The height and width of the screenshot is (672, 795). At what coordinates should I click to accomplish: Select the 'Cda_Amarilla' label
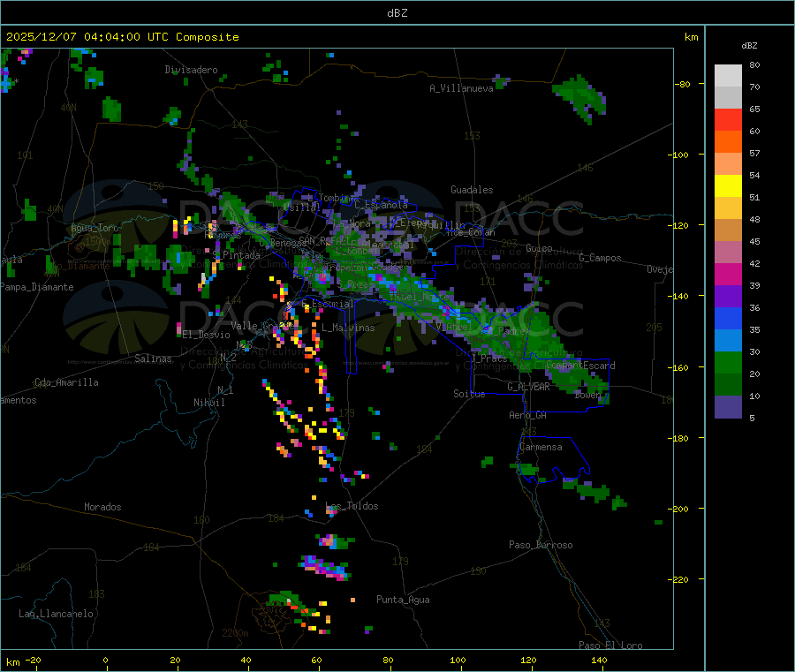[66, 382]
